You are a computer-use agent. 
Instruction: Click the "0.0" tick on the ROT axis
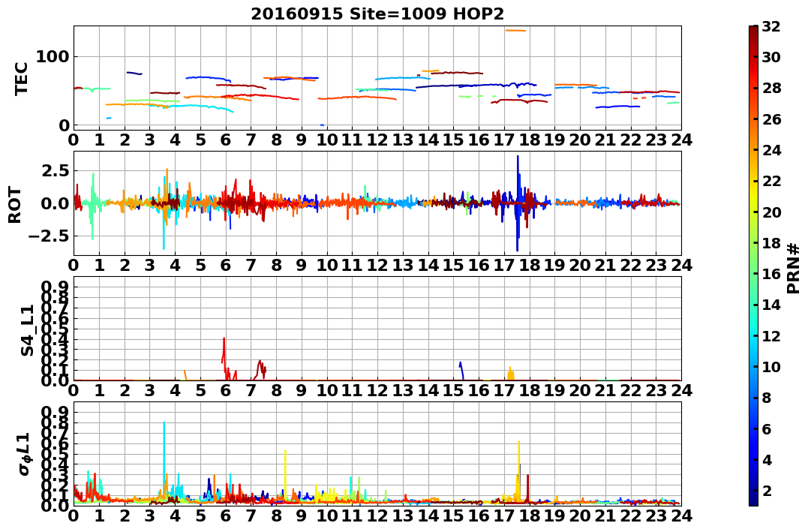(x=55, y=203)
